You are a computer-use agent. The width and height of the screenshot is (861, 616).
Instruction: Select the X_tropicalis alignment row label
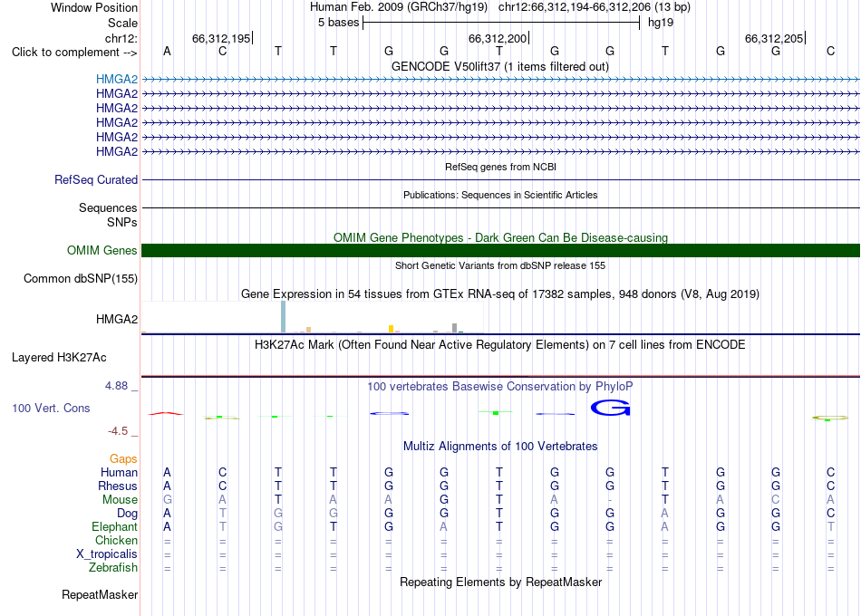(x=107, y=554)
